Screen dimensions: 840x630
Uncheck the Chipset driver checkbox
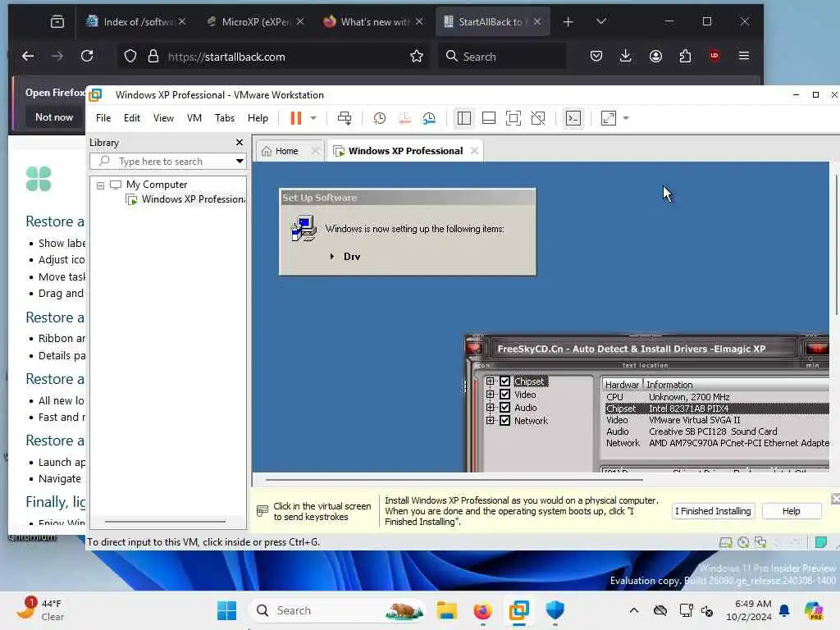[504, 381]
